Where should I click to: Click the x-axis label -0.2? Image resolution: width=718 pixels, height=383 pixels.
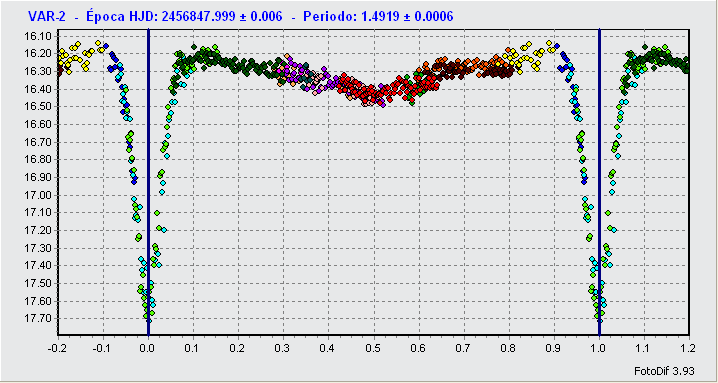tap(57, 348)
